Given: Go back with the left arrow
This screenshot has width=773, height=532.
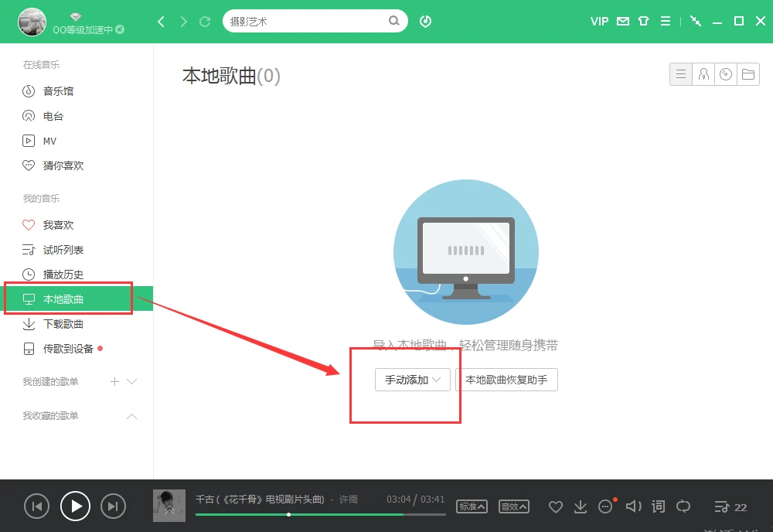Looking at the screenshot, I should tap(161, 22).
